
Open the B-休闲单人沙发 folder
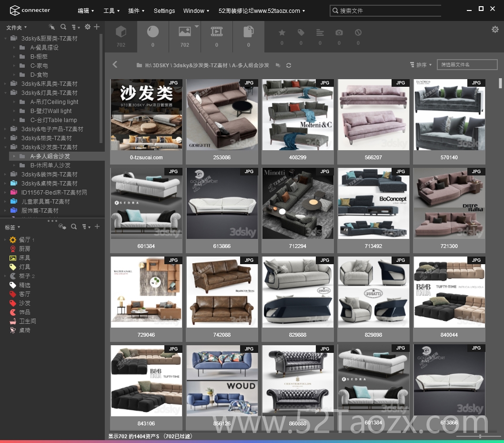point(50,165)
